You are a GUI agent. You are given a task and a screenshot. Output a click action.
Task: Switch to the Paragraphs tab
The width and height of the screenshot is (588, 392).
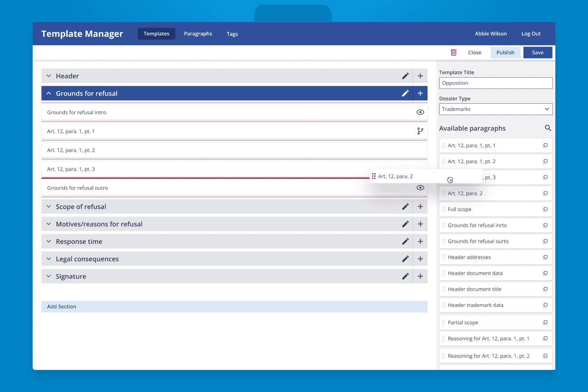click(198, 34)
